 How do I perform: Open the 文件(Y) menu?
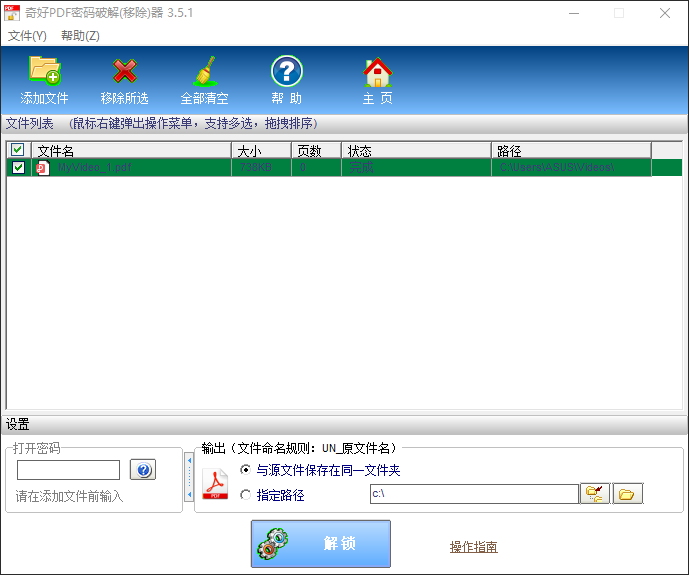(27, 36)
